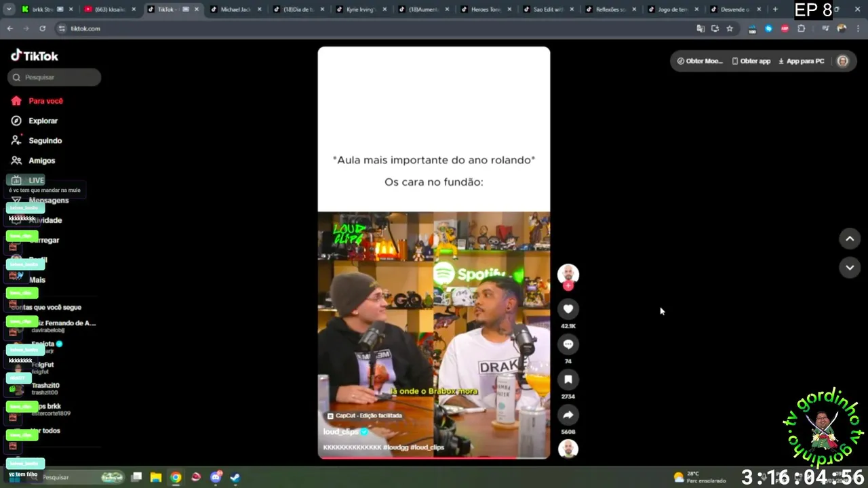This screenshot has width=868, height=488.
Task: Share the video with the arrow icon
Action: pos(568,415)
